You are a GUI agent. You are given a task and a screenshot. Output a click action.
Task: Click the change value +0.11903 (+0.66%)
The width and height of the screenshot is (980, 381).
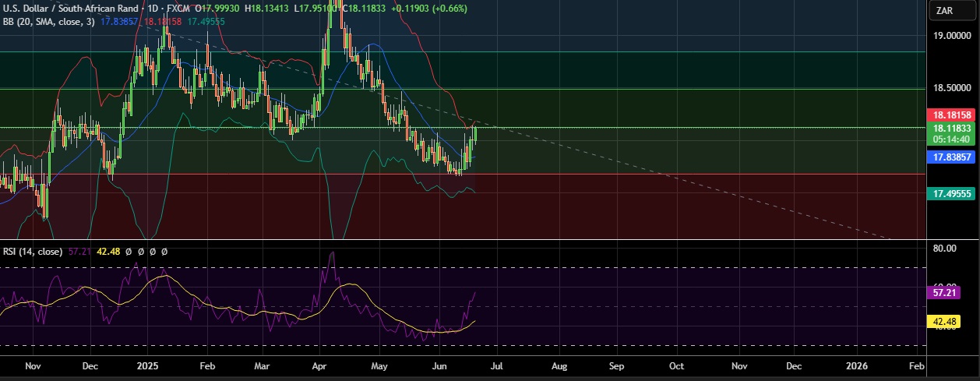pyautogui.click(x=428, y=9)
